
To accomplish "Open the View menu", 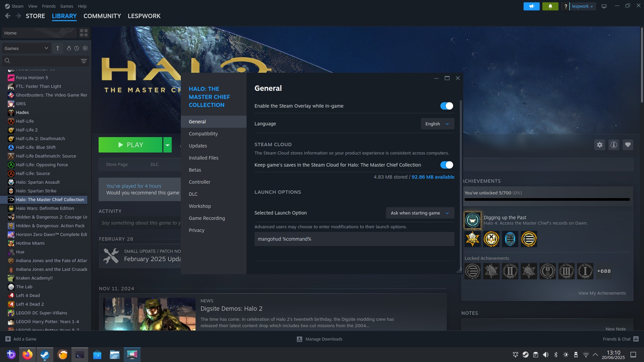I will point(33,6).
